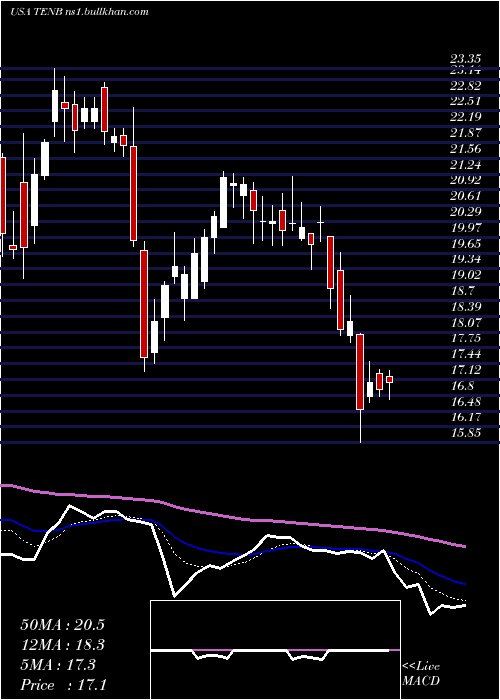This screenshot has height=700, width=500.
Task: Click the 50MA : 20.5 readout
Action: click(62, 625)
